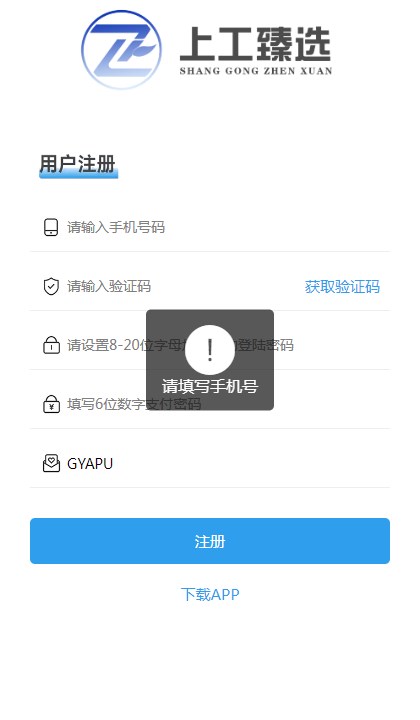The image size is (420, 720).
Task: Dismiss the 请填写手机号 toast message
Action: pos(210,360)
